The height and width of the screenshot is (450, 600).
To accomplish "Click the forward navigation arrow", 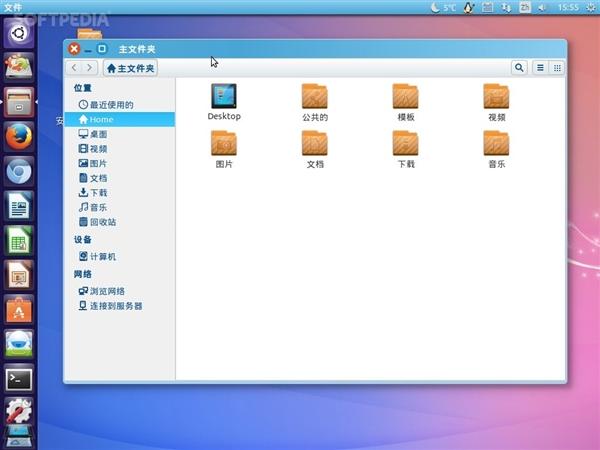I will [90, 68].
